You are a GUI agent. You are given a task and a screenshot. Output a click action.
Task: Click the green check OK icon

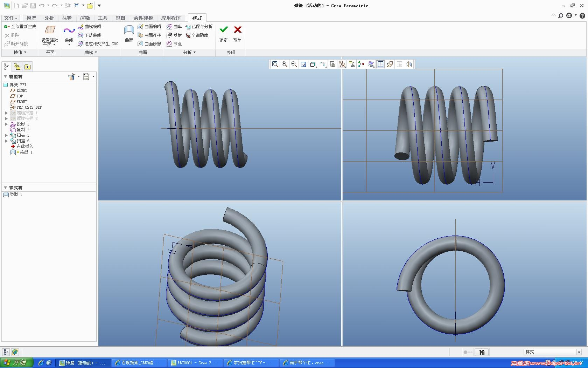click(x=224, y=29)
